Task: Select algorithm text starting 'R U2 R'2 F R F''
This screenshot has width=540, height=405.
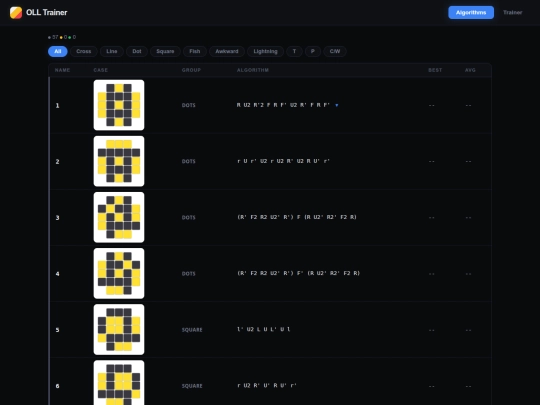Action: 283,105
